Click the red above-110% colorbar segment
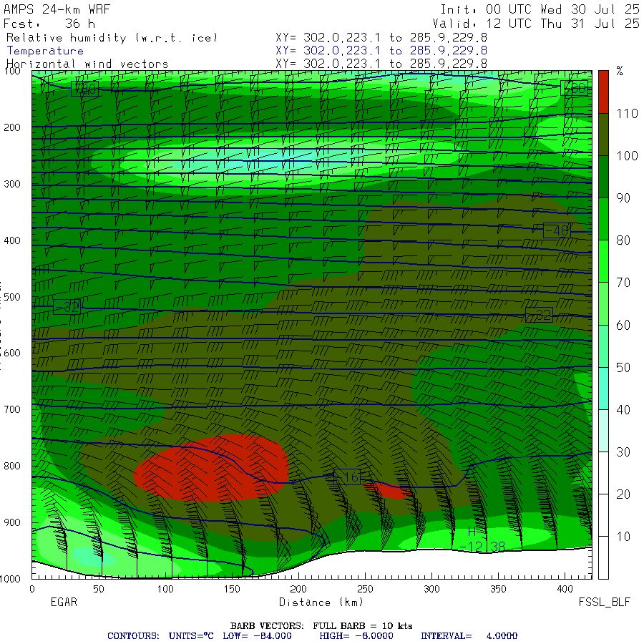644x644 pixels. [603, 92]
